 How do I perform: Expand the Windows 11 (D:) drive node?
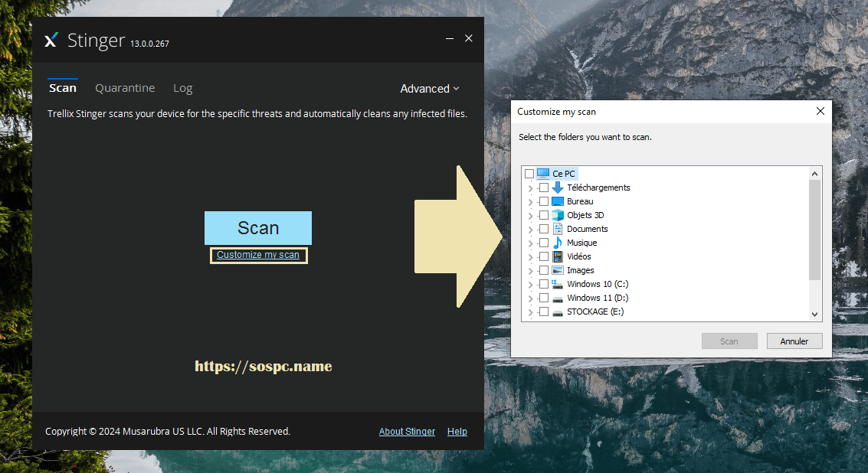click(x=530, y=298)
